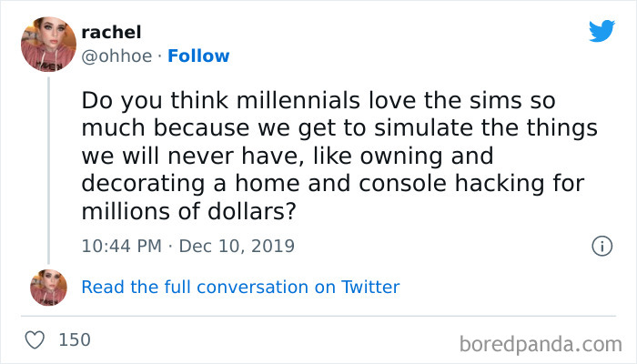The image size is (637, 364).
Task: Click the blue Twitter bird logo
Action: (x=602, y=30)
